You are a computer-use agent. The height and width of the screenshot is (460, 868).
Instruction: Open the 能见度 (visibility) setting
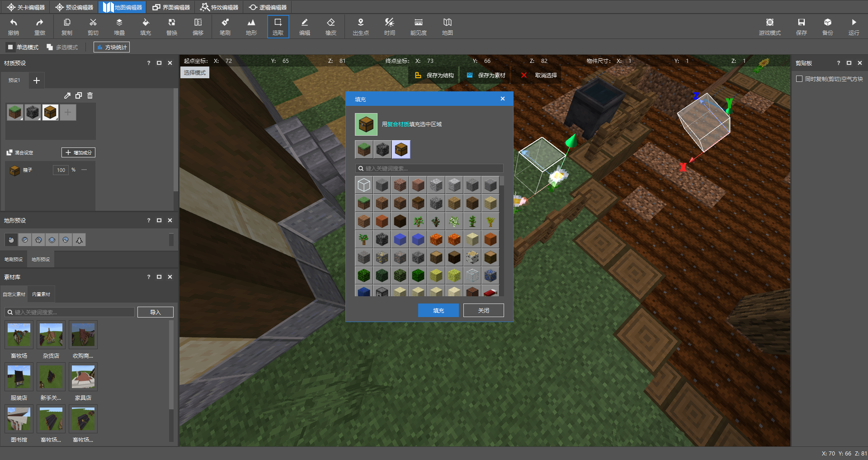pos(419,27)
